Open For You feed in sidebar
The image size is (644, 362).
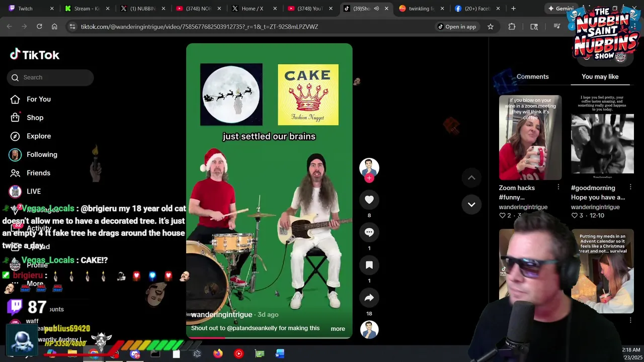click(39, 99)
